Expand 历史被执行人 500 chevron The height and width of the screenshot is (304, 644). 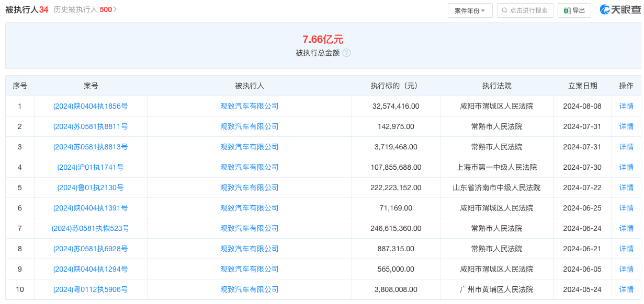click(x=115, y=9)
